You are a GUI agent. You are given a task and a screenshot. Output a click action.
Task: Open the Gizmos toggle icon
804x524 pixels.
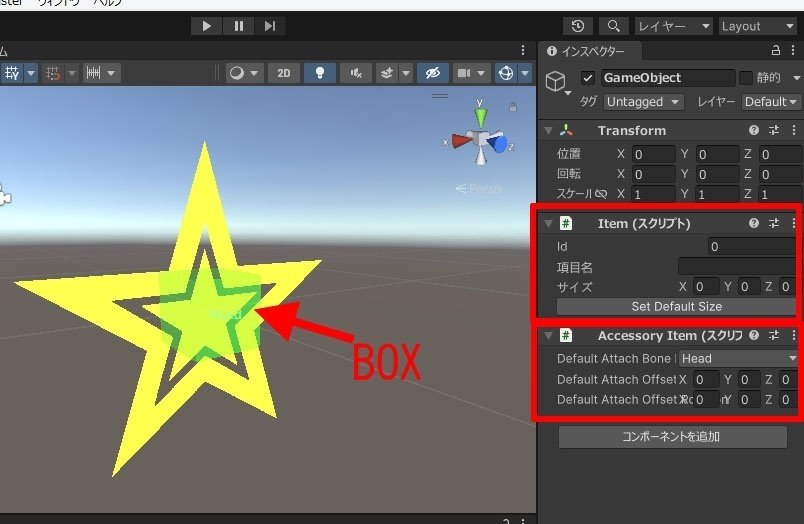click(506, 73)
